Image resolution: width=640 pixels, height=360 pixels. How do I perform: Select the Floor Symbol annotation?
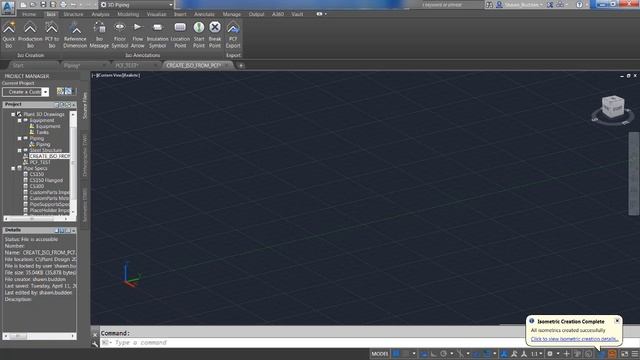click(x=120, y=35)
